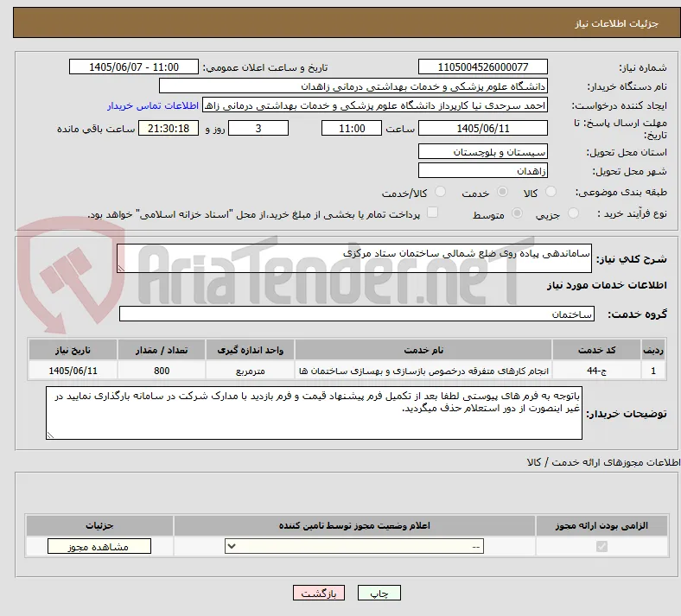Select the خدمت radio button
The image size is (681, 616).
502,192
